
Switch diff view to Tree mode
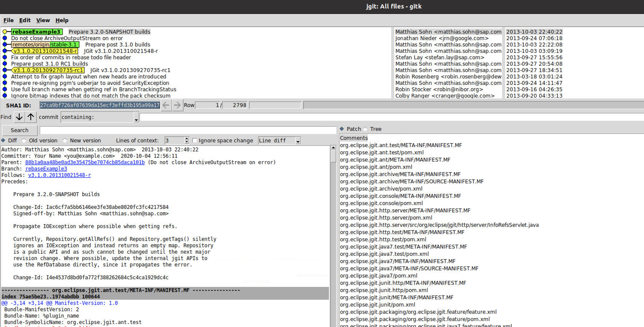[366, 129]
